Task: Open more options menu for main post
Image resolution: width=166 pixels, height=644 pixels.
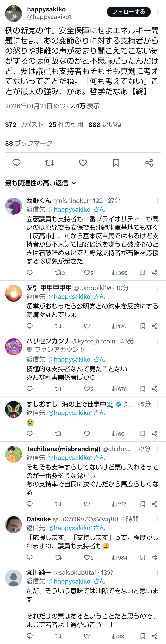Action: click(157, 12)
